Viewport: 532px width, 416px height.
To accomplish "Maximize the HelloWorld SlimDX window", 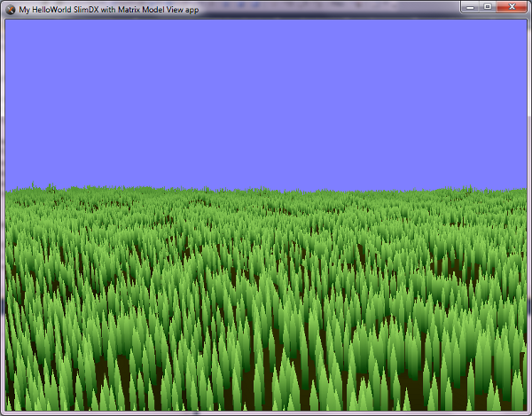I will pos(488,7).
